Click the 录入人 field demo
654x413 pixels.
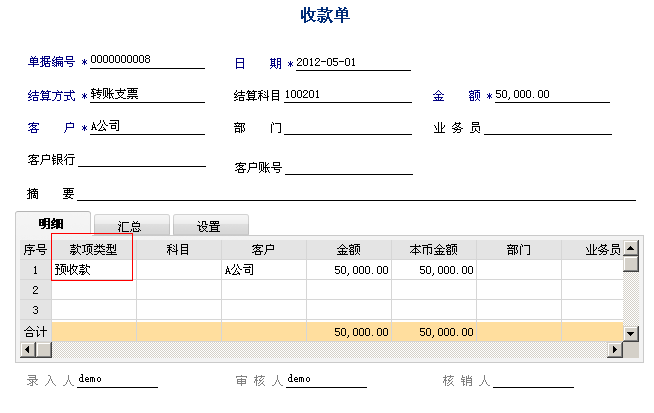[118, 379]
